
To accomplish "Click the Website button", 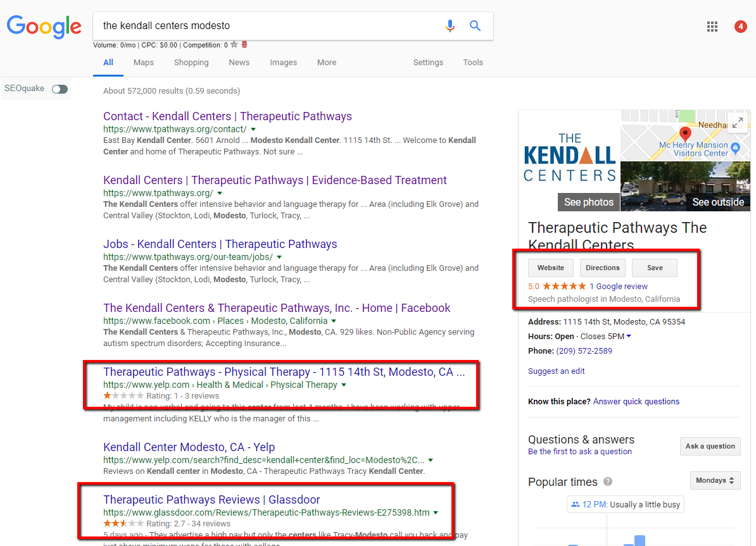I will coord(551,268).
